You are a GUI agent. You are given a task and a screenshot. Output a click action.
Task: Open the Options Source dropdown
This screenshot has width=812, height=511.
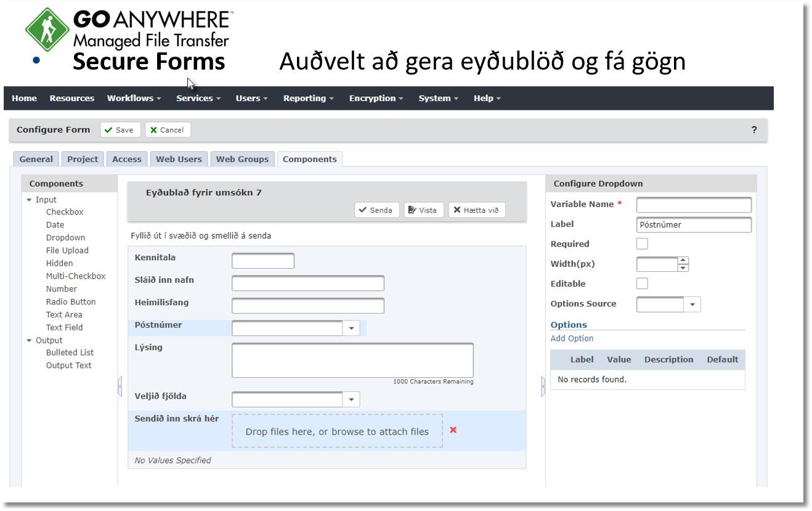click(x=692, y=304)
